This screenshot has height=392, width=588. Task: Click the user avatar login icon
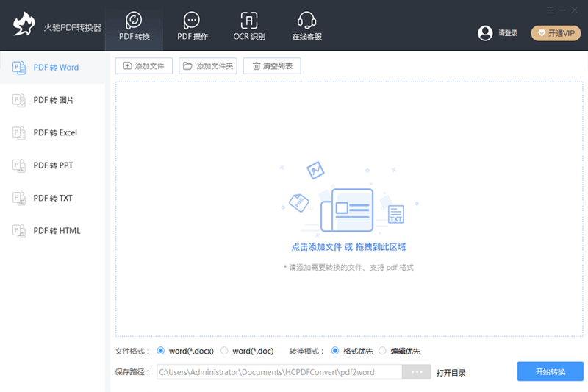485,33
